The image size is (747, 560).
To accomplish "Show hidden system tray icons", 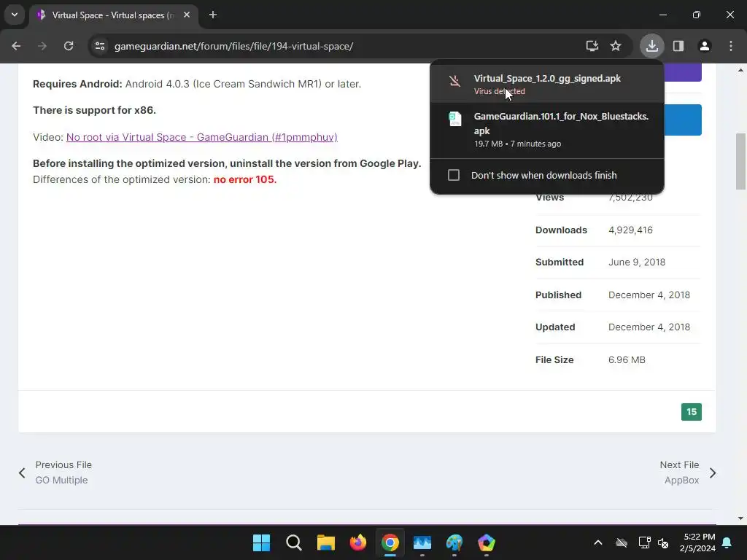I will (598, 542).
